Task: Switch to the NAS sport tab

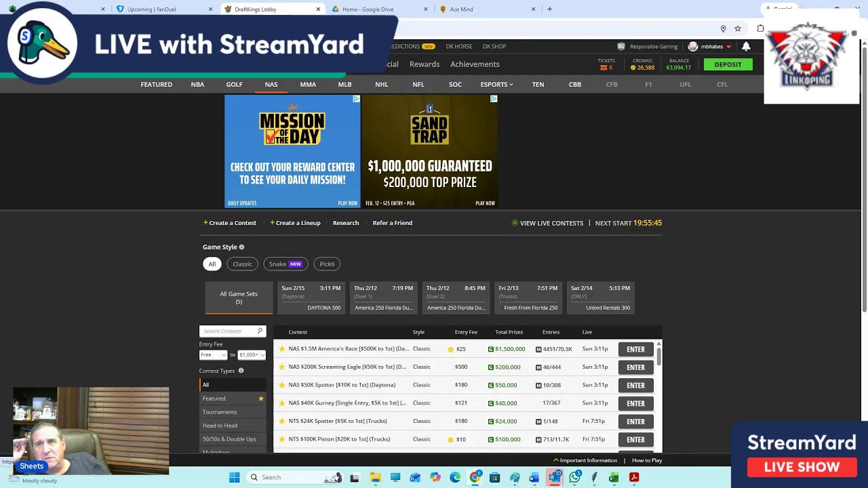Action: pos(271,85)
